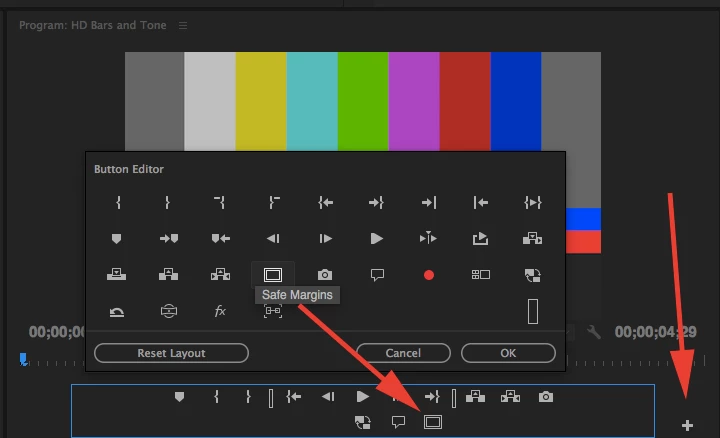Pick Step Forward in the Button Editor

pos(325,239)
